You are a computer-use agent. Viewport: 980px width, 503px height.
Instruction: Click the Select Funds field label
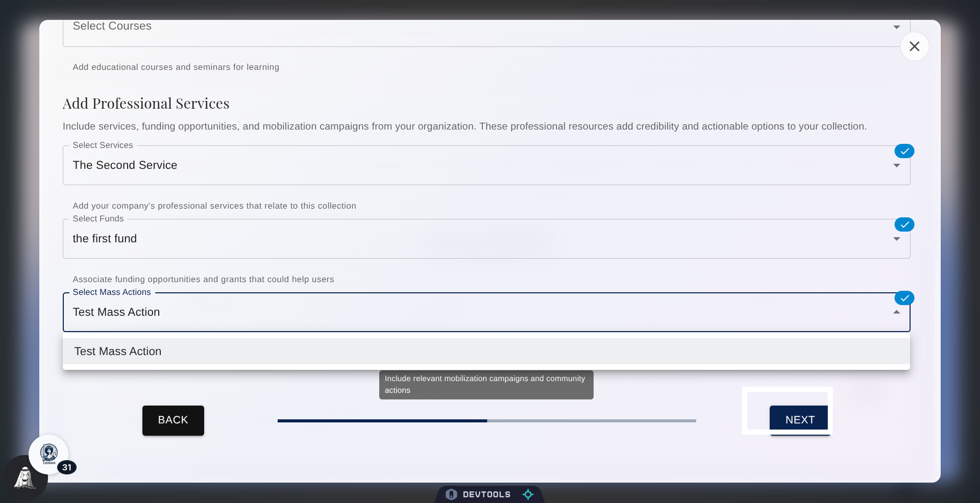pos(98,219)
